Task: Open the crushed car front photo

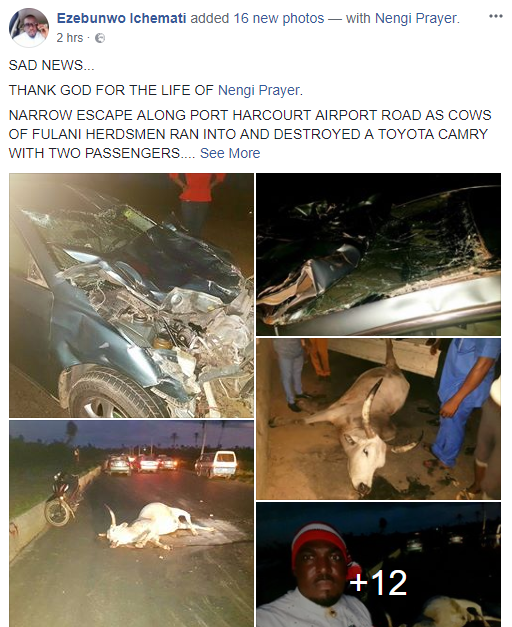Action: (132, 296)
